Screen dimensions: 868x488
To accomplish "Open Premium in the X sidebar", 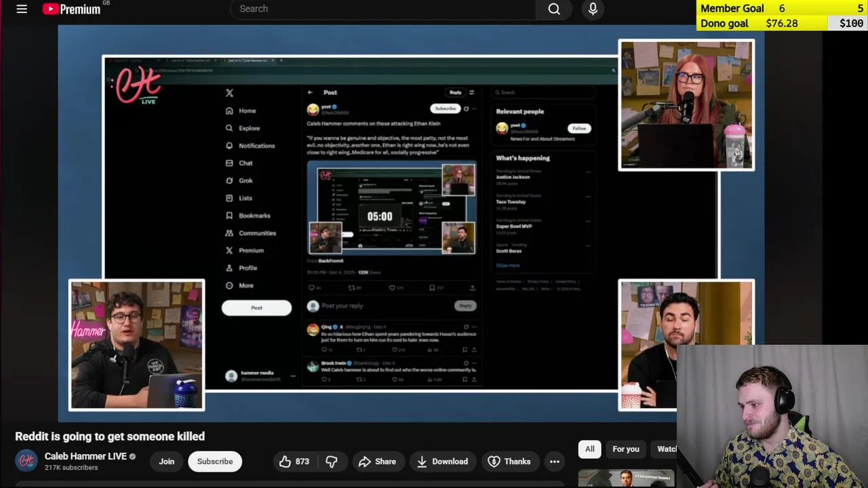I will click(x=245, y=251).
